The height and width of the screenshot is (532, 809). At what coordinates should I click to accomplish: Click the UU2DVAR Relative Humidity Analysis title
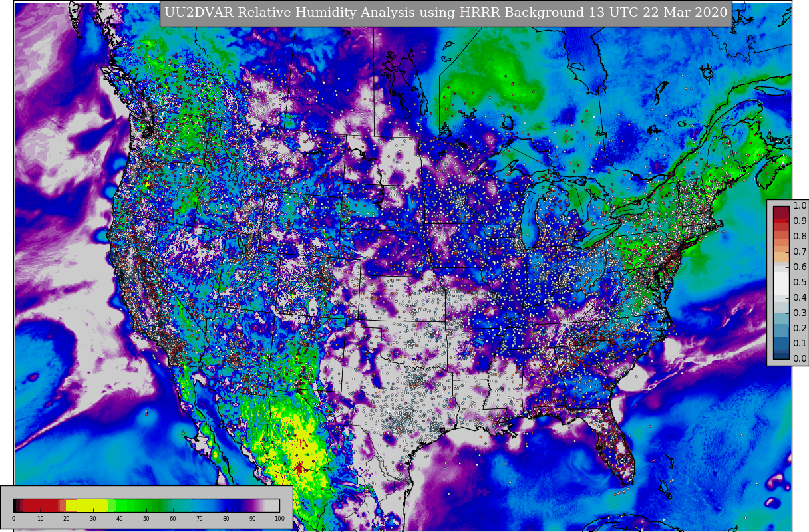pos(446,13)
